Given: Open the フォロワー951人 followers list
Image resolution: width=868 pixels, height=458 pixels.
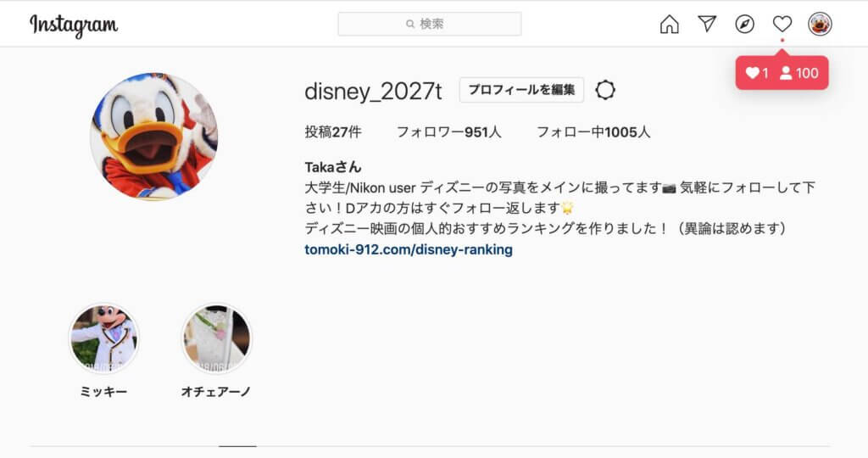Looking at the screenshot, I should 448,132.
